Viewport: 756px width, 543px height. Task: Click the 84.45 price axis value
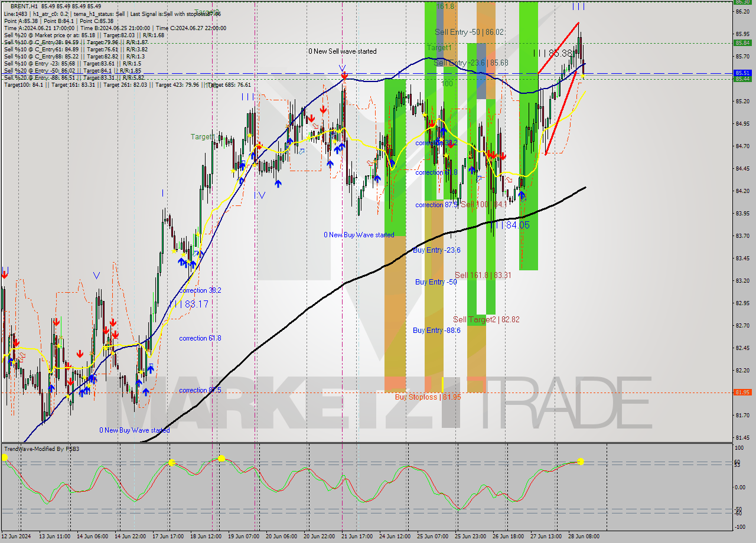tap(742, 169)
